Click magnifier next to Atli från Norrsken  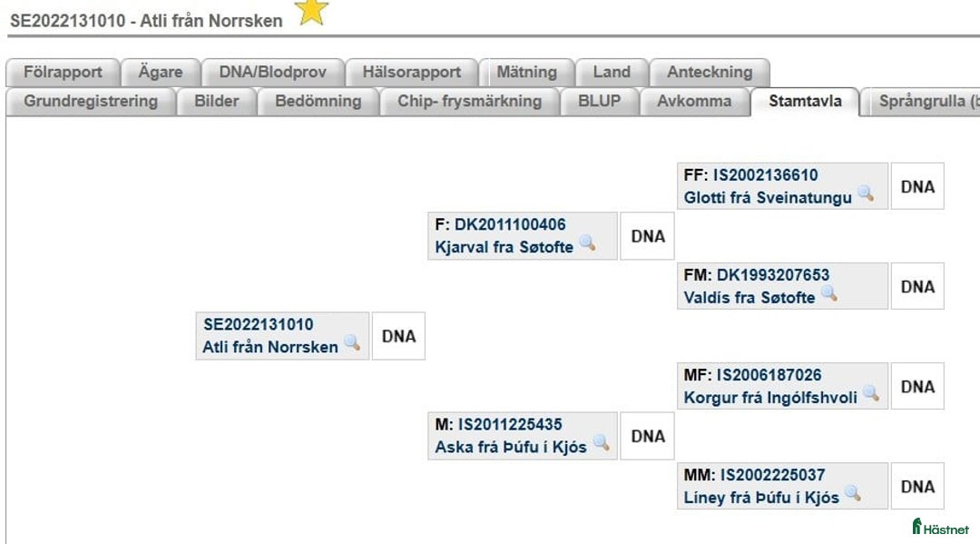[354, 348]
